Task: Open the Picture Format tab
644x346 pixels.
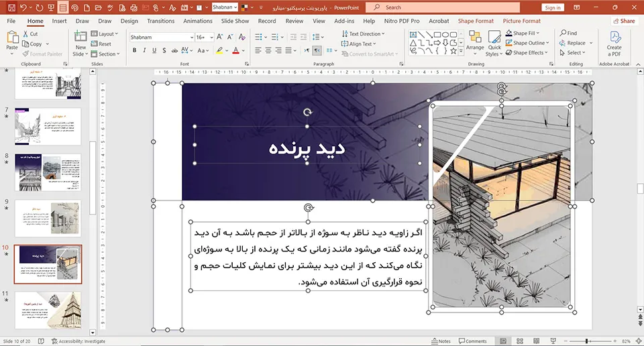Action: (522, 21)
